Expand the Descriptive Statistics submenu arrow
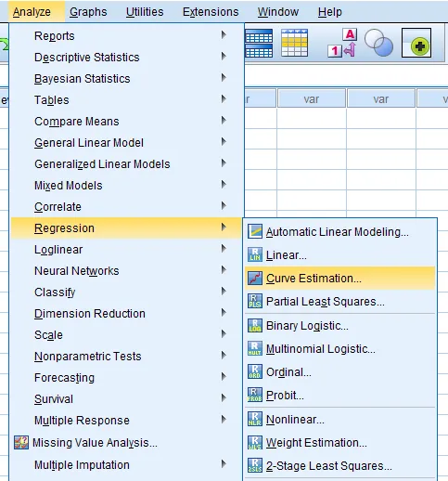Image resolution: width=448 pixels, height=481 pixels. pos(224,57)
